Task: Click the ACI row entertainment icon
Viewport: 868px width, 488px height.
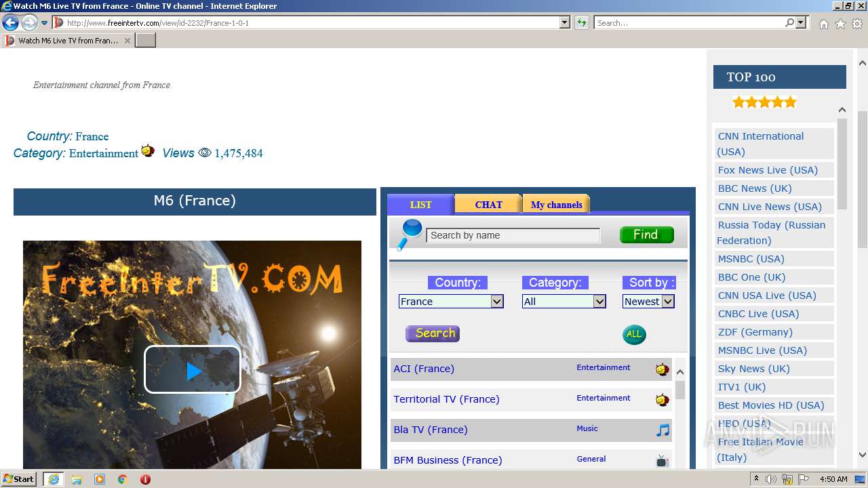Action: pyautogui.click(x=662, y=369)
